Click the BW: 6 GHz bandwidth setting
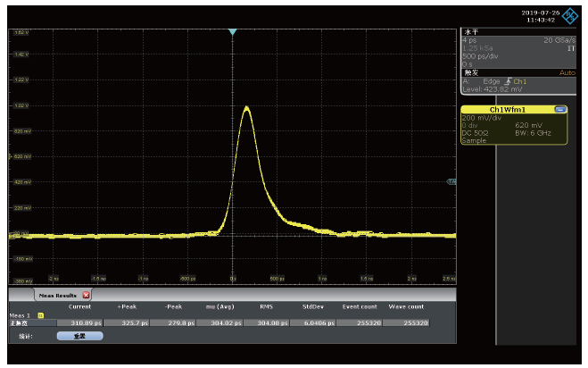Viewport: 588px width, 368px height. point(534,133)
